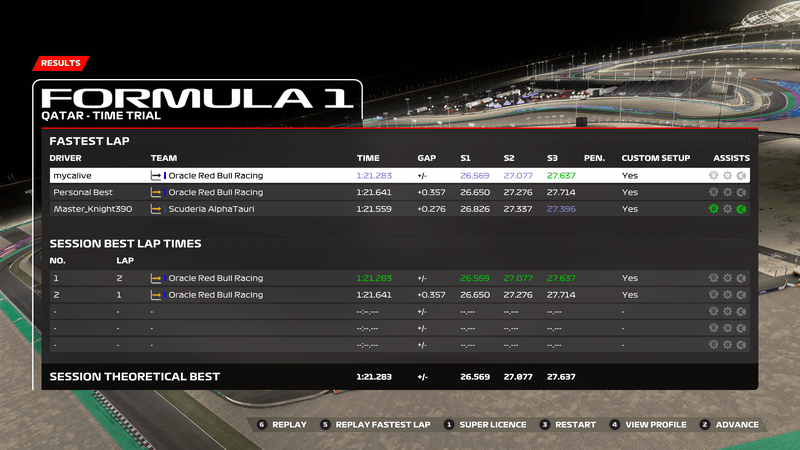The width and height of the screenshot is (800, 450).
Task: Click the braking assist icon in mycalive row
Action: pyautogui.click(x=741, y=176)
